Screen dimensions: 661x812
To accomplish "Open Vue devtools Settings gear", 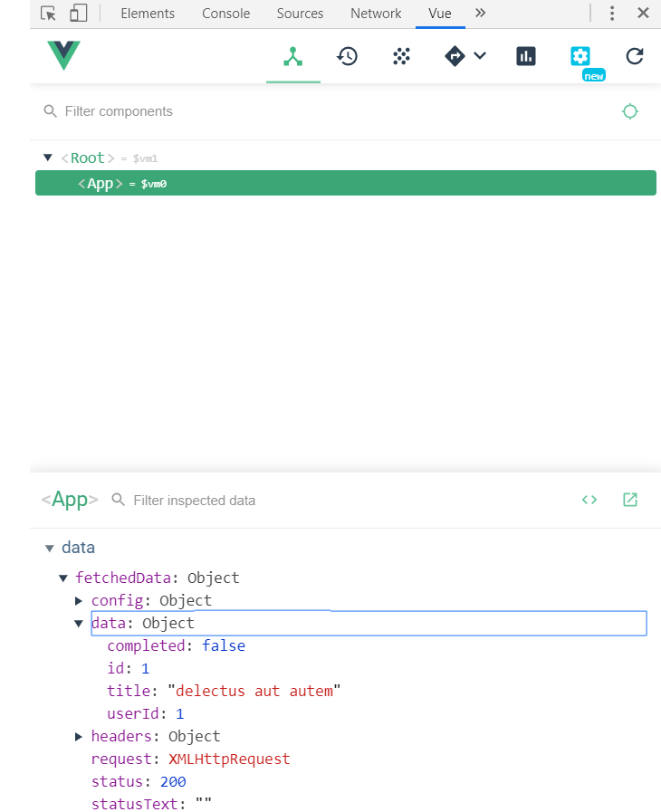I will [580, 56].
